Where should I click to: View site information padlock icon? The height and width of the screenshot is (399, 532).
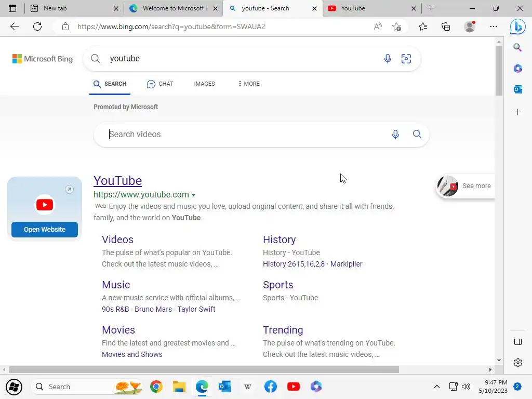[65, 26]
